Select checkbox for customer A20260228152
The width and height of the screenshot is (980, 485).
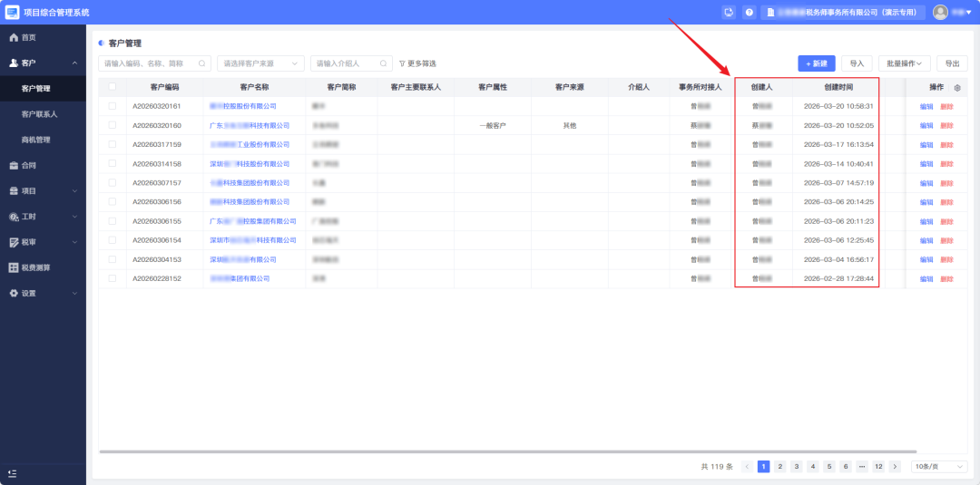[113, 278]
